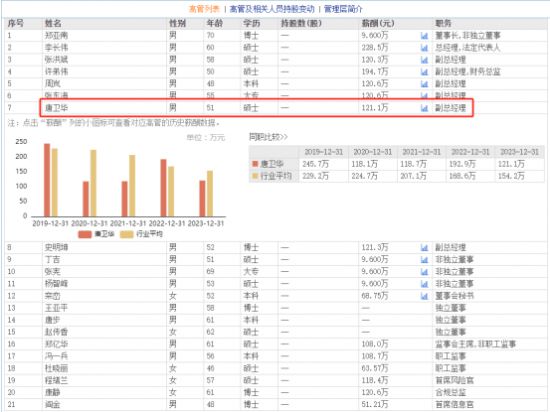
Task: Click salary 63.57万 in row 18
Action: point(375,369)
